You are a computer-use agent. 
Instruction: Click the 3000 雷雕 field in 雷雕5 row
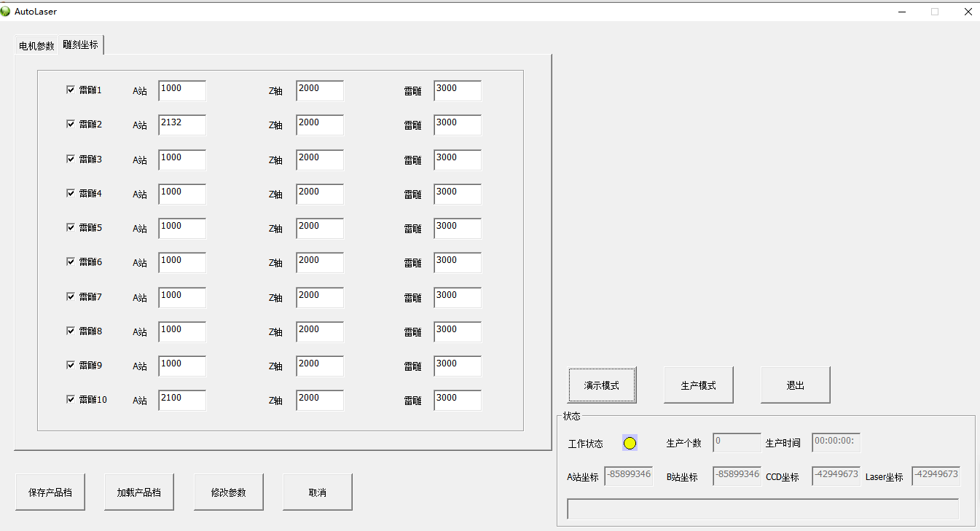(x=458, y=229)
